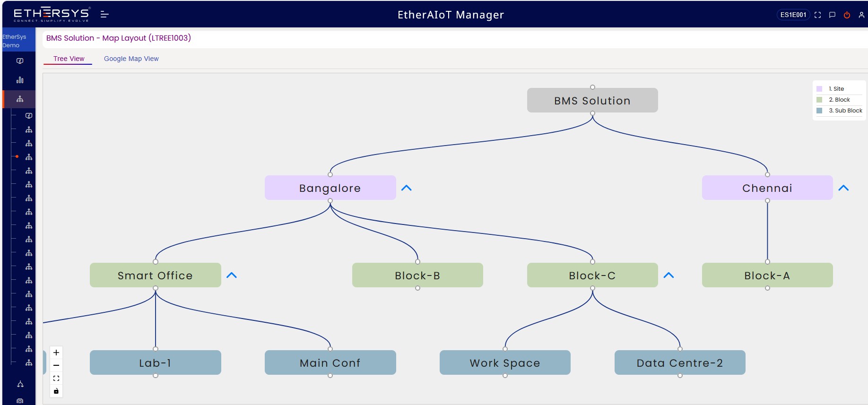
Task: Select the Block-A node
Action: point(767,275)
